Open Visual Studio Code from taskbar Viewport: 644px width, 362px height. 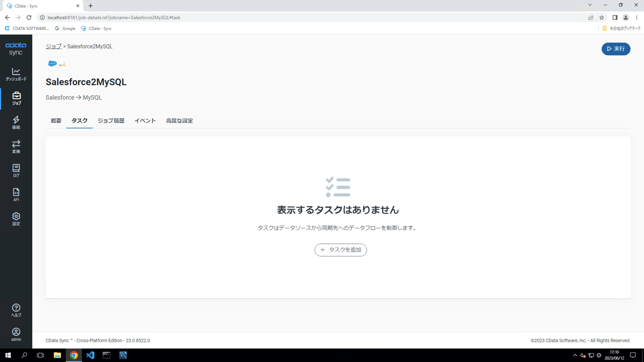90,355
